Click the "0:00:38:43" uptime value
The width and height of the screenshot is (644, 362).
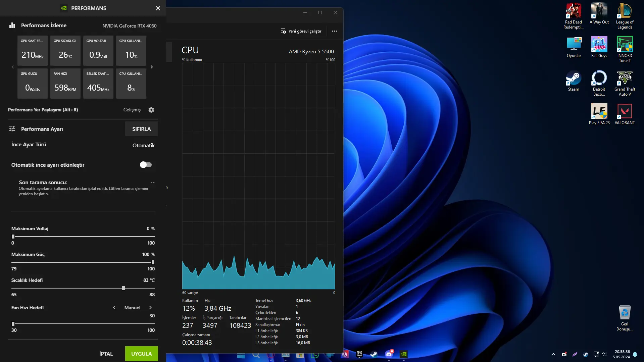tap(197, 343)
